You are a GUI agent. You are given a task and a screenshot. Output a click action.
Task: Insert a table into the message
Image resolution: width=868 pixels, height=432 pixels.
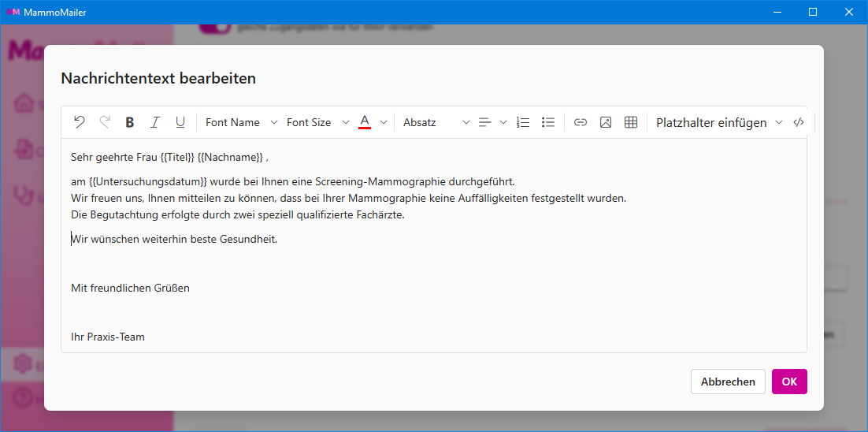click(x=631, y=122)
